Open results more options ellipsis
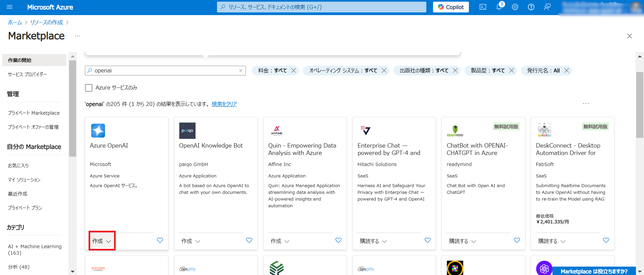Image resolution: width=644 pixels, height=275 pixels. pos(586,104)
